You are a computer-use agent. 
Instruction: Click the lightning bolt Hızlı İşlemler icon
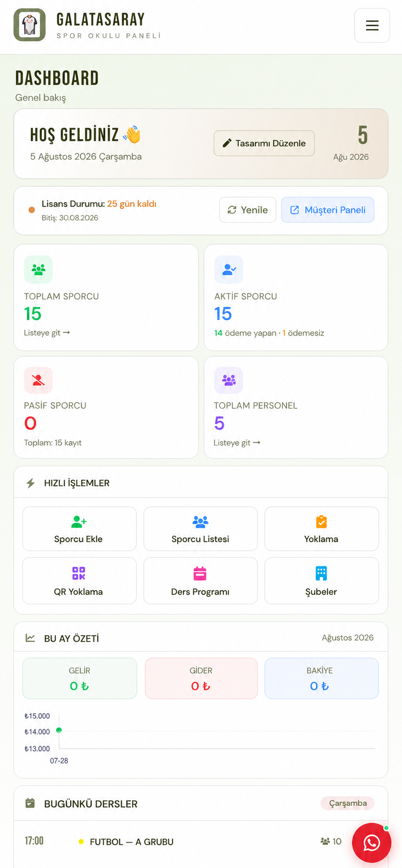31,483
